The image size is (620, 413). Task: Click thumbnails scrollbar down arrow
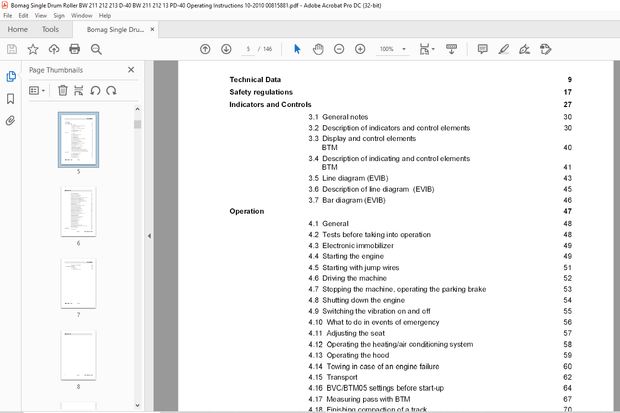click(x=137, y=405)
